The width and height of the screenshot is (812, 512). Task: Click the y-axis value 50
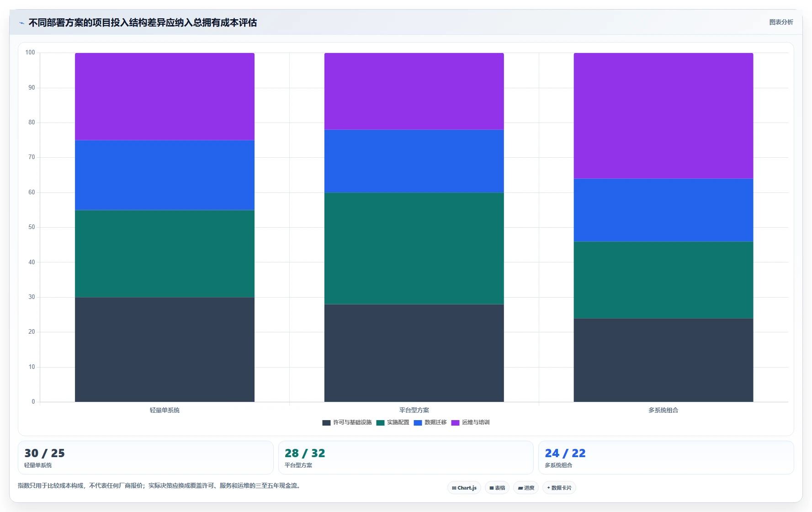click(x=32, y=227)
